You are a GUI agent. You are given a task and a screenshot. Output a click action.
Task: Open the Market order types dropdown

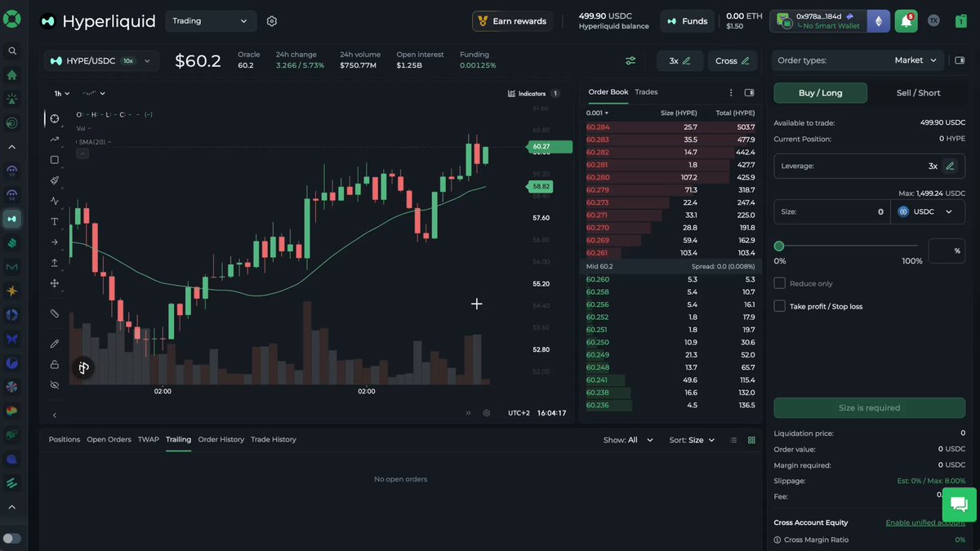pyautogui.click(x=915, y=60)
